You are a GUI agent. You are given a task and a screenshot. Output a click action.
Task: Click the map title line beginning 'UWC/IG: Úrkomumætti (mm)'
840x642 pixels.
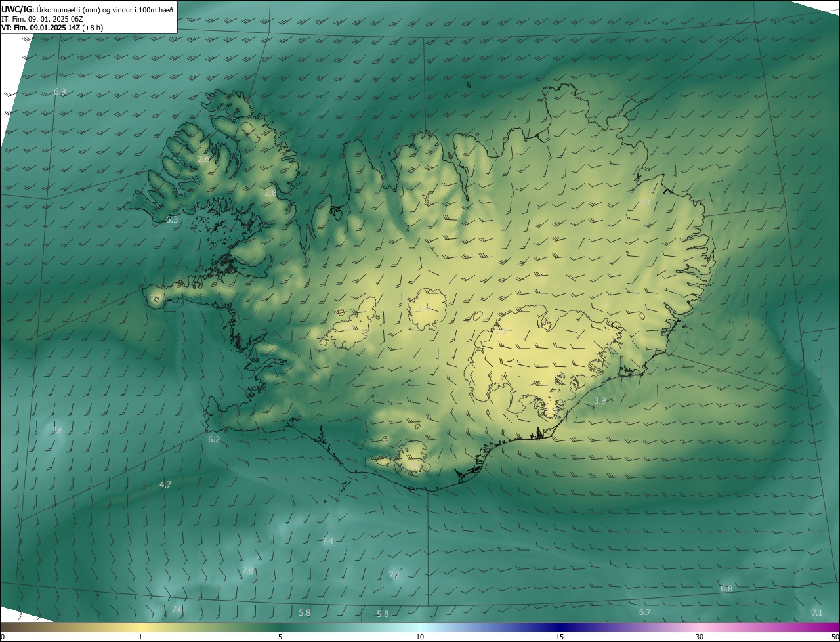pyautogui.click(x=87, y=9)
